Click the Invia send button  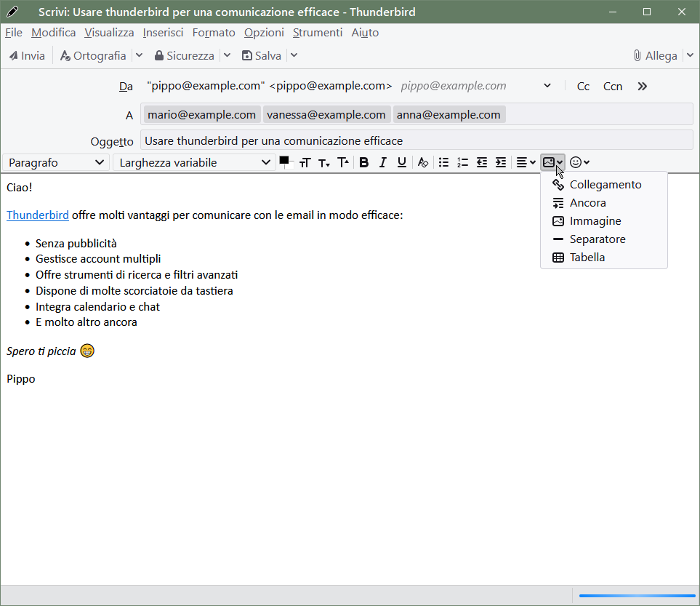[x=27, y=56]
